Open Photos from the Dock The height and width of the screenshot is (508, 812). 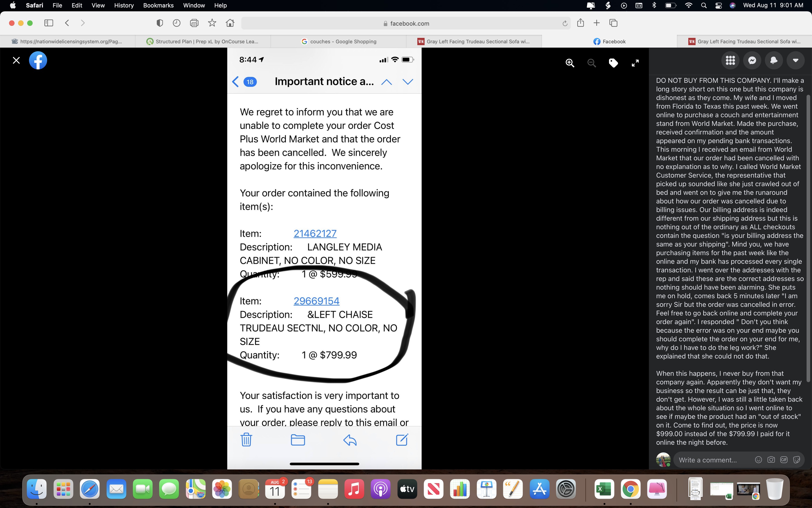(x=222, y=489)
